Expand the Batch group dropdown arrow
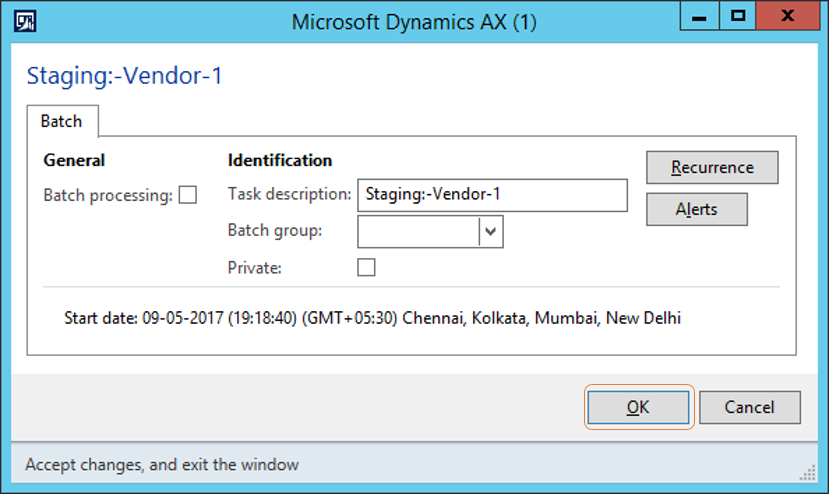The height and width of the screenshot is (495, 831). (x=491, y=232)
